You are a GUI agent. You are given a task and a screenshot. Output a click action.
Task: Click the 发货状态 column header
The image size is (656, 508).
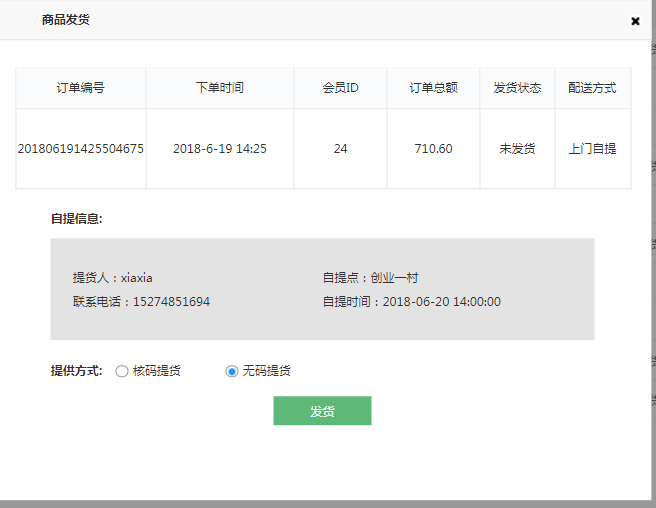click(x=517, y=88)
